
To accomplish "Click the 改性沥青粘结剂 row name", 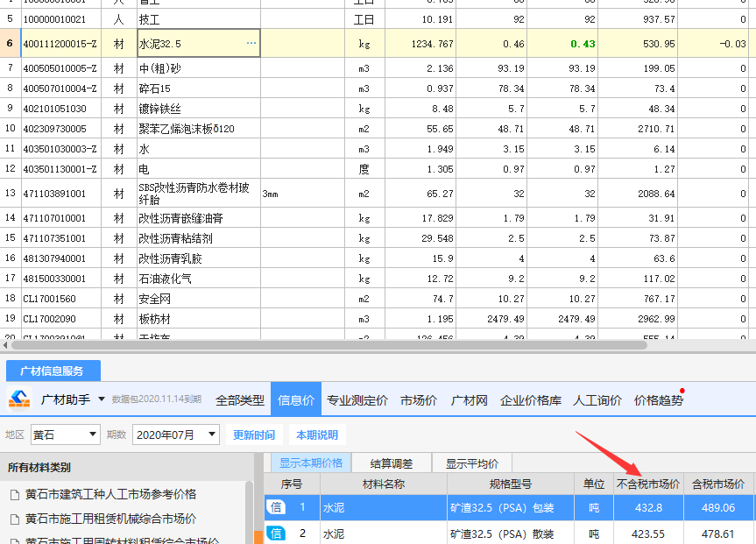I will [x=175, y=238].
